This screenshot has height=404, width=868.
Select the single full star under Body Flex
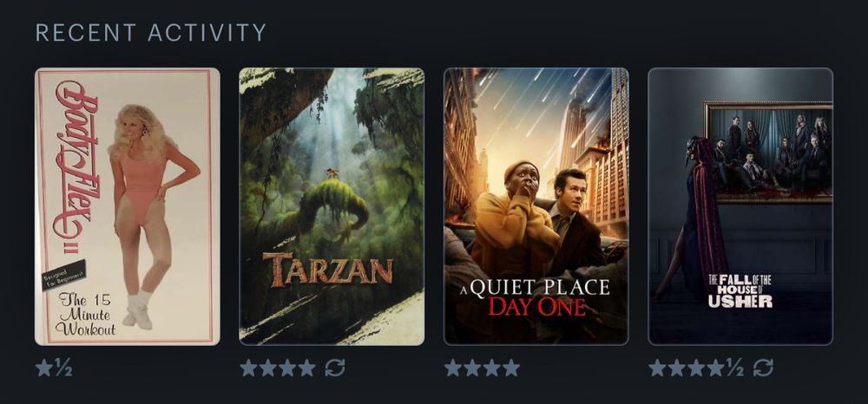(x=44, y=368)
